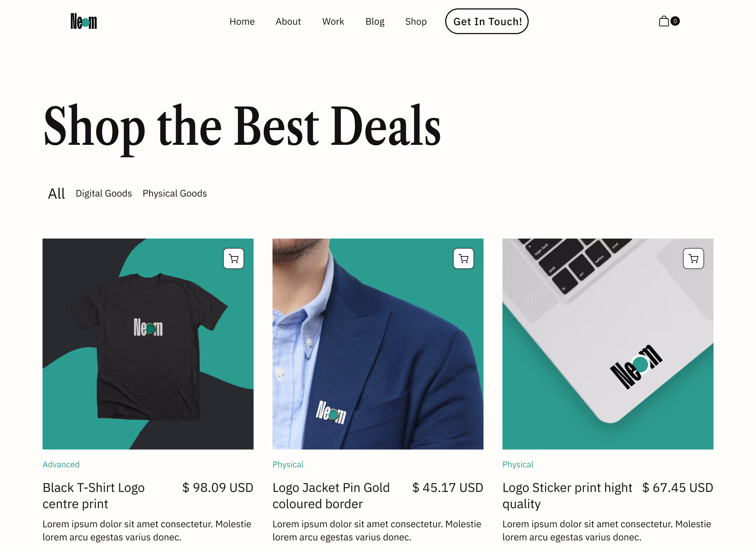The width and height of the screenshot is (756, 551).
Task: Select the All products filter
Action: pyautogui.click(x=56, y=193)
